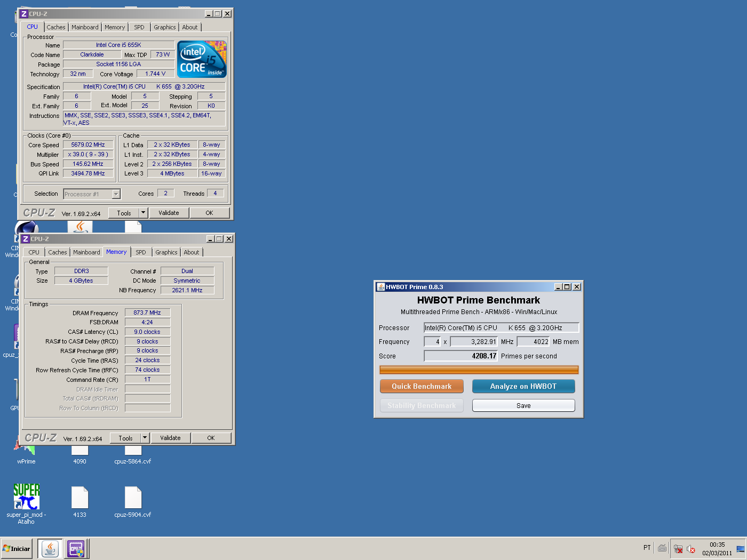Select About tab in lower CPU-Z window
The width and height of the screenshot is (747, 560).
click(192, 252)
